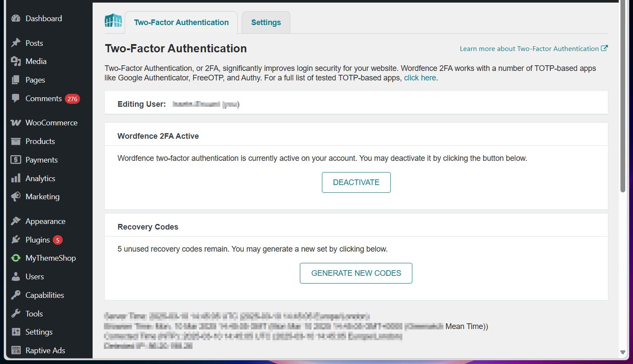Click the DEACTIVATE button

pyautogui.click(x=356, y=182)
